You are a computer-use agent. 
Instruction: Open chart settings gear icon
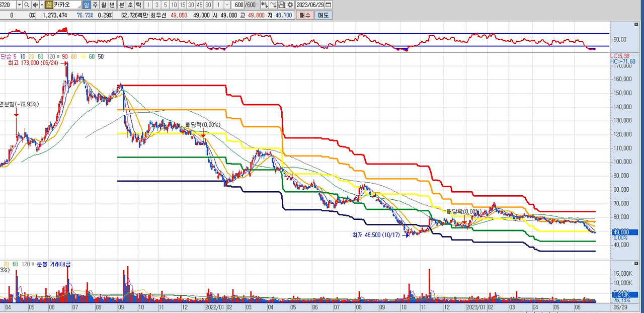[290, 5]
